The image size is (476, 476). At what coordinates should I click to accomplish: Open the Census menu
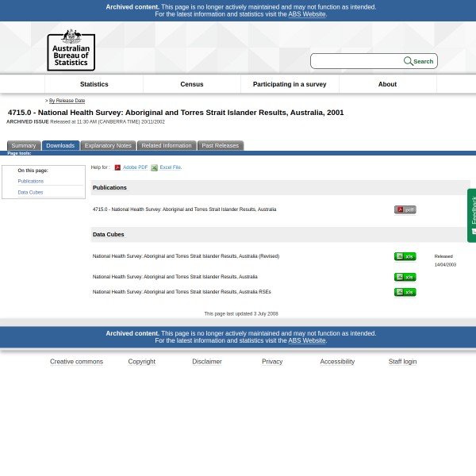(191, 84)
